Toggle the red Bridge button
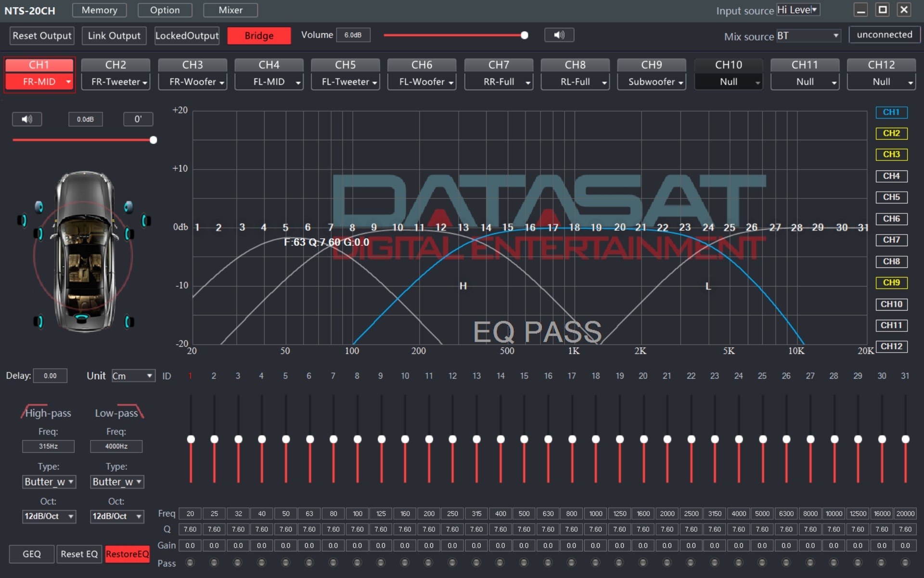 [259, 36]
